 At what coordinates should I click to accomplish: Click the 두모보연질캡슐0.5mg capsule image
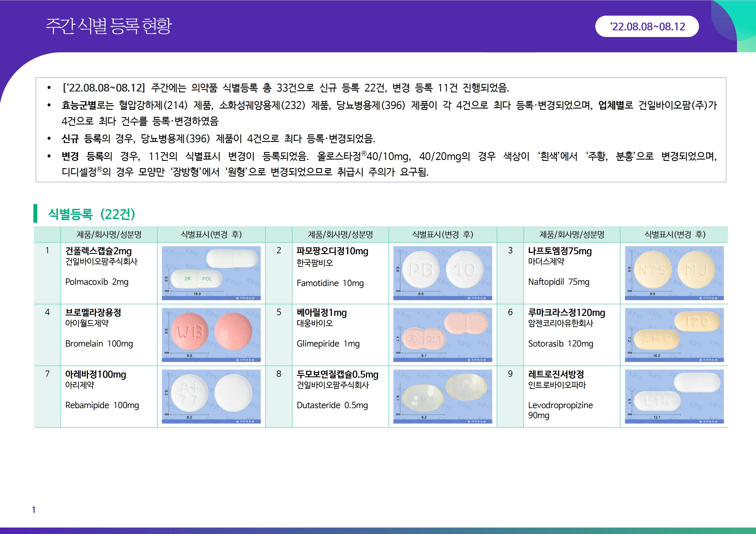click(442, 396)
